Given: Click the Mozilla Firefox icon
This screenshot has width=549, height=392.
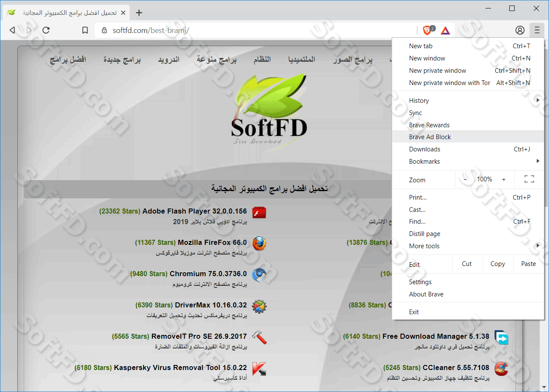Looking at the screenshot, I should (259, 243).
